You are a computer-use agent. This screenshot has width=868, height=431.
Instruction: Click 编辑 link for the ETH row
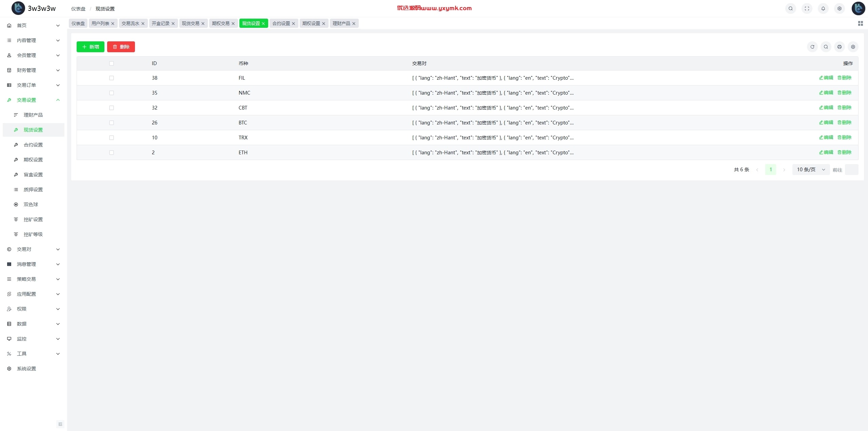826,152
